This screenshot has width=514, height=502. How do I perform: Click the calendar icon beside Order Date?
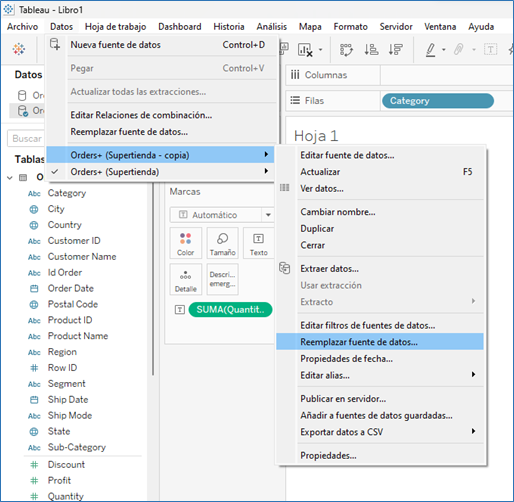click(34, 289)
